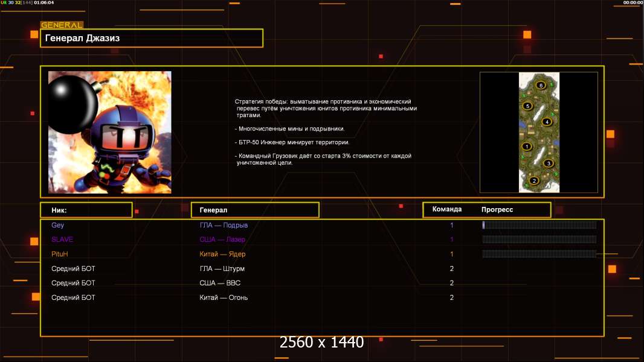Click the 'Стратегия победы' description paragraph

(x=326, y=108)
